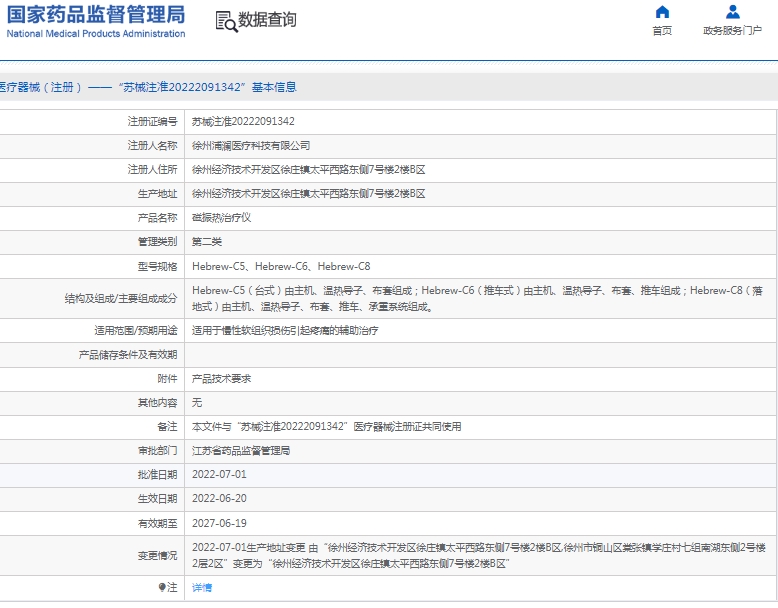
Task: Click the 基本信息 section title
Action: tap(274, 87)
